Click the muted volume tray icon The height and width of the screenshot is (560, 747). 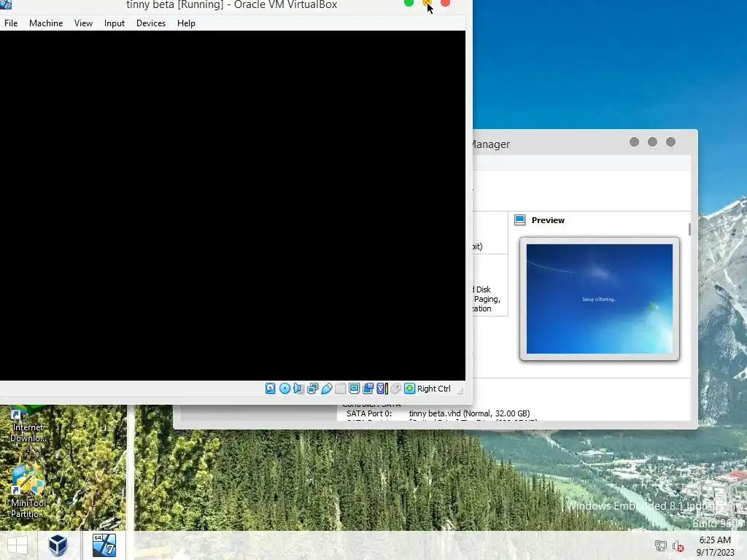(678, 545)
